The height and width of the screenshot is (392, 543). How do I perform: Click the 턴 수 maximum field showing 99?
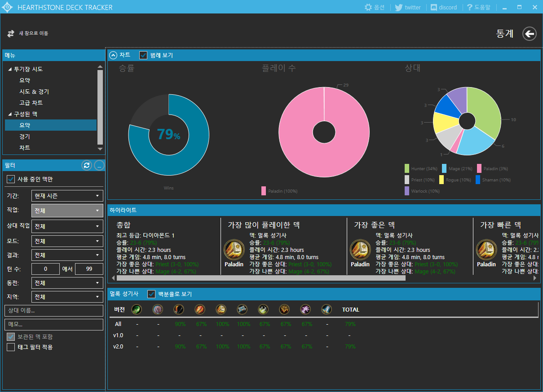[x=89, y=269]
